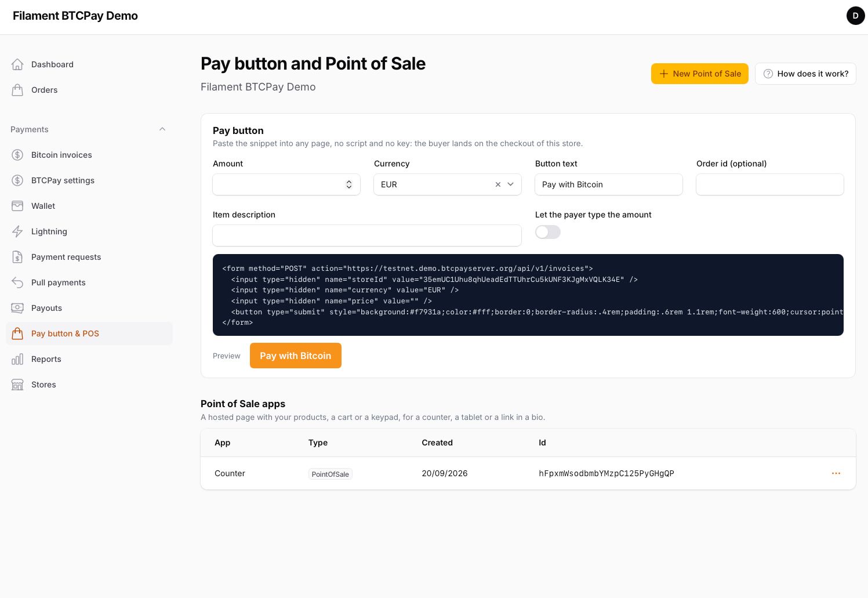Open the Payouts page
The height and width of the screenshot is (598, 868).
coord(89,308)
